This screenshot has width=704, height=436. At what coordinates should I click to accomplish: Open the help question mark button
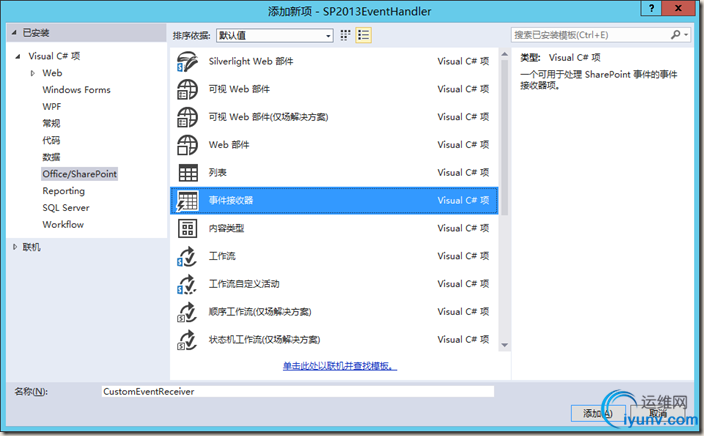pyautogui.click(x=651, y=8)
